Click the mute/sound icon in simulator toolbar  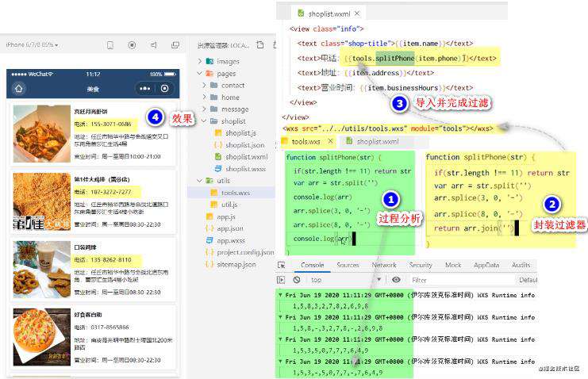[x=154, y=45]
